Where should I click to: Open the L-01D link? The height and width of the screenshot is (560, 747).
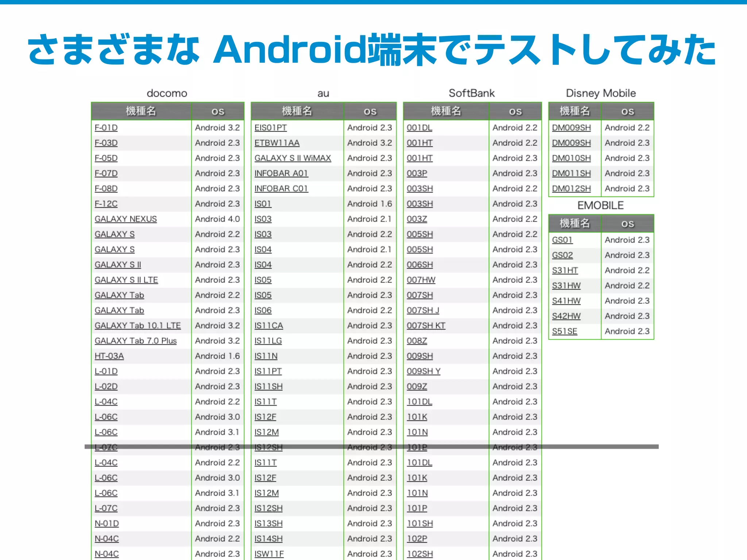pyautogui.click(x=106, y=372)
